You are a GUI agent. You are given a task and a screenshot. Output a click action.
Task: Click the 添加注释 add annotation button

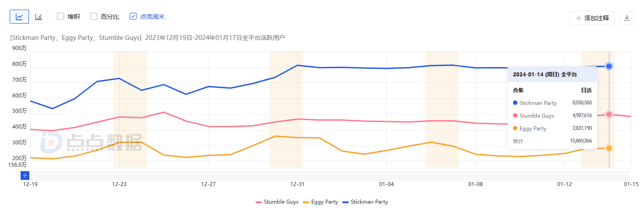(592, 18)
